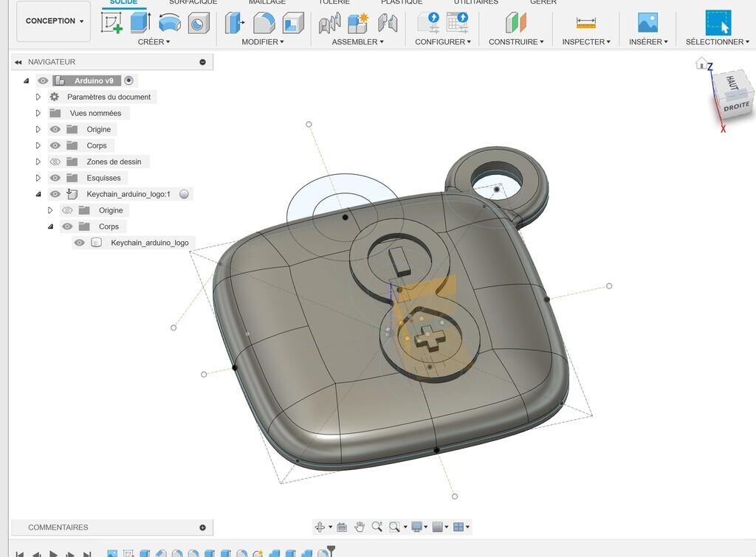Click the Grid and snaps icon
The image size is (756, 557).
pos(437,527)
